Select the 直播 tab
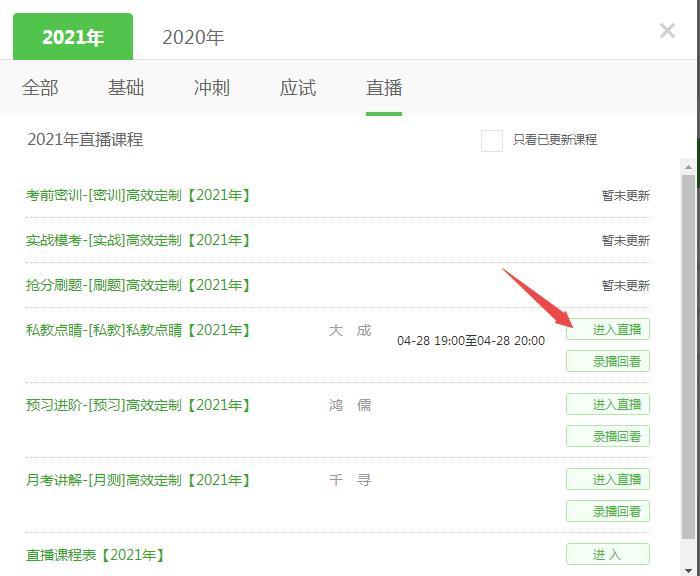The width and height of the screenshot is (700, 576). click(x=384, y=88)
